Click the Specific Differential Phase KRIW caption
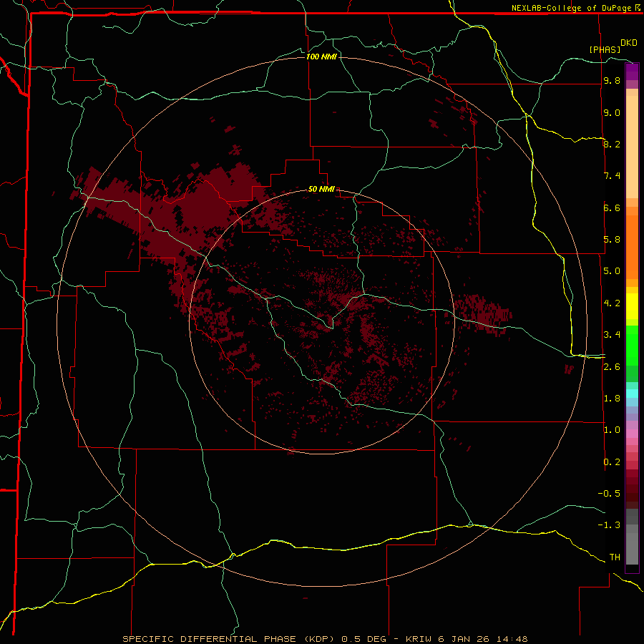Screen dimensions: 644x644 325,639
